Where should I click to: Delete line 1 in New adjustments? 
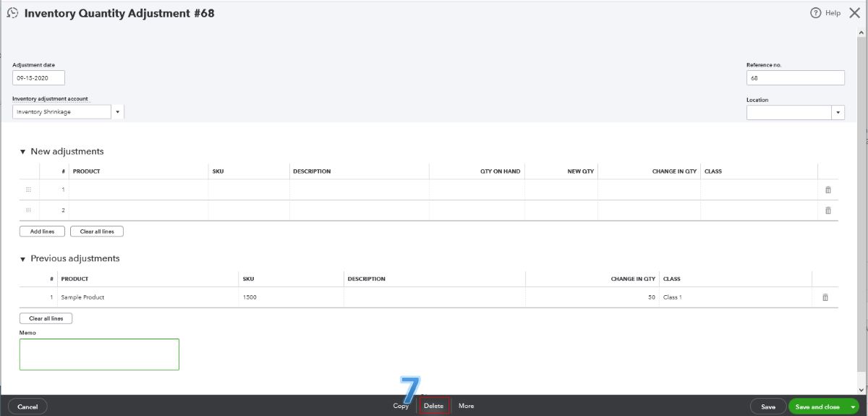828,190
